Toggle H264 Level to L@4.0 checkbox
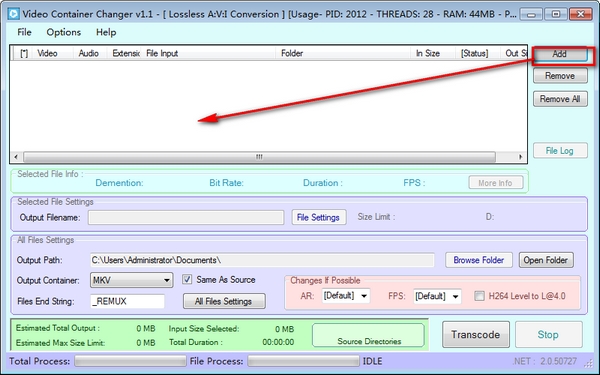This screenshot has width=600, height=375. click(x=479, y=296)
